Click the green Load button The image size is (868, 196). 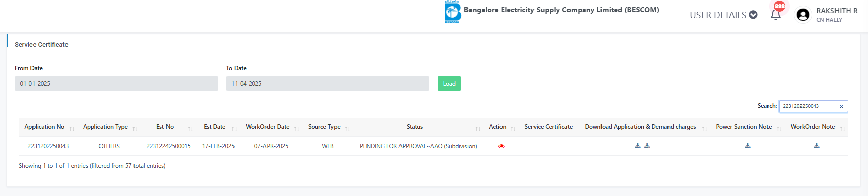pyautogui.click(x=449, y=84)
